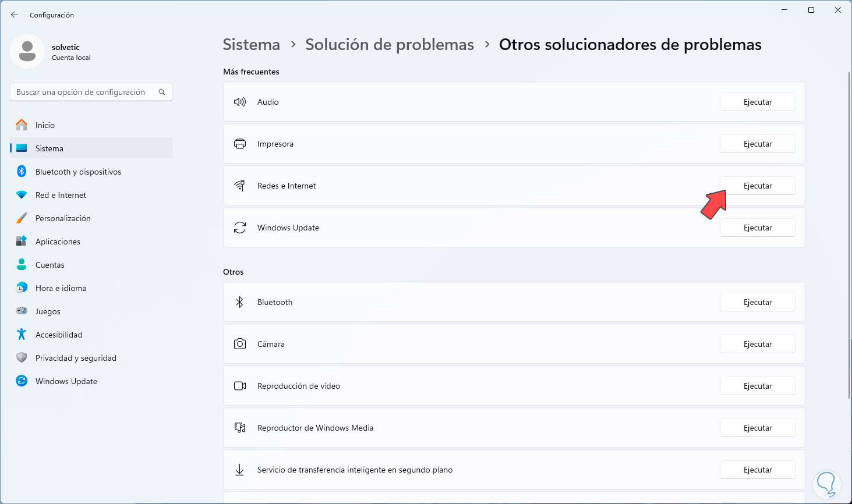Image resolution: width=852 pixels, height=504 pixels.
Task: Select the Audio speaker icon in the list
Action: [x=239, y=101]
